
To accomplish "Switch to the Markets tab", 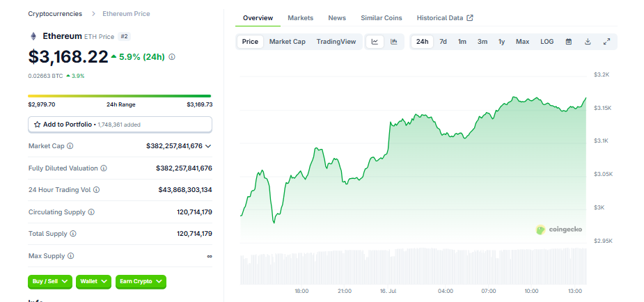I will click(x=300, y=18).
